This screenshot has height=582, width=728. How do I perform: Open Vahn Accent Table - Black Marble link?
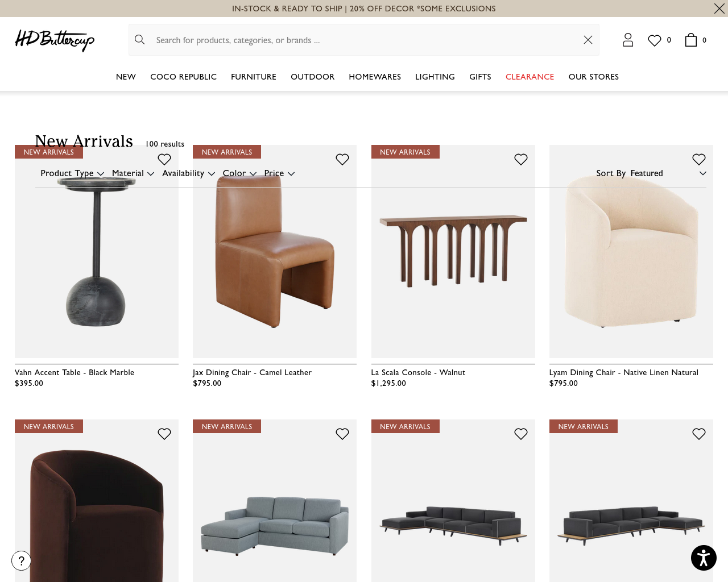(x=75, y=372)
